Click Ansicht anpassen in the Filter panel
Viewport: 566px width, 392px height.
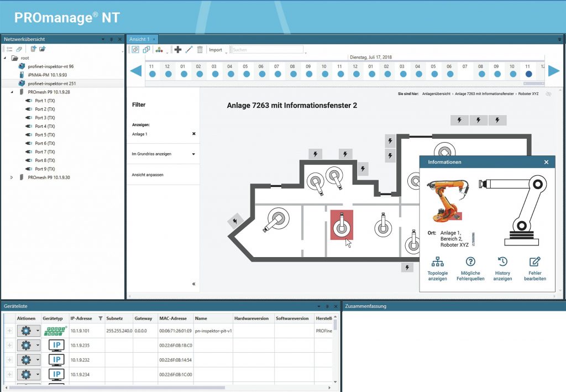[x=148, y=175]
